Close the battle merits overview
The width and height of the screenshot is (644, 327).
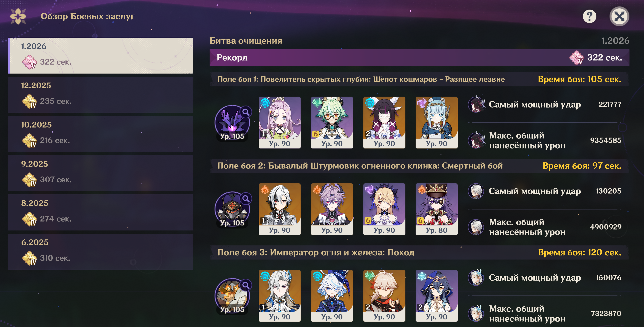click(x=619, y=17)
